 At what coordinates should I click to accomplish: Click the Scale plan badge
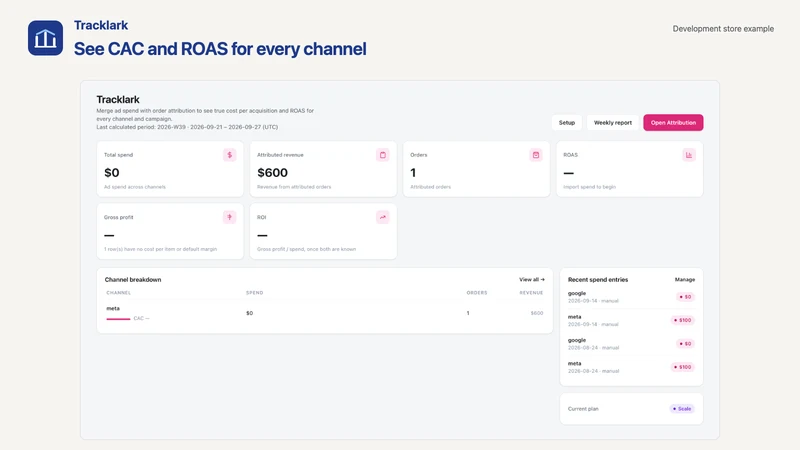pos(682,409)
